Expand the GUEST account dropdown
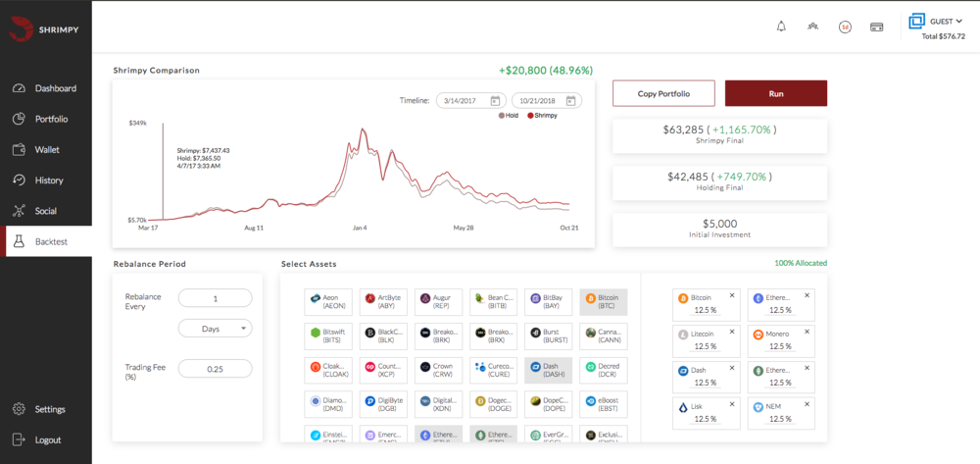The image size is (980, 464). point(946,22)
